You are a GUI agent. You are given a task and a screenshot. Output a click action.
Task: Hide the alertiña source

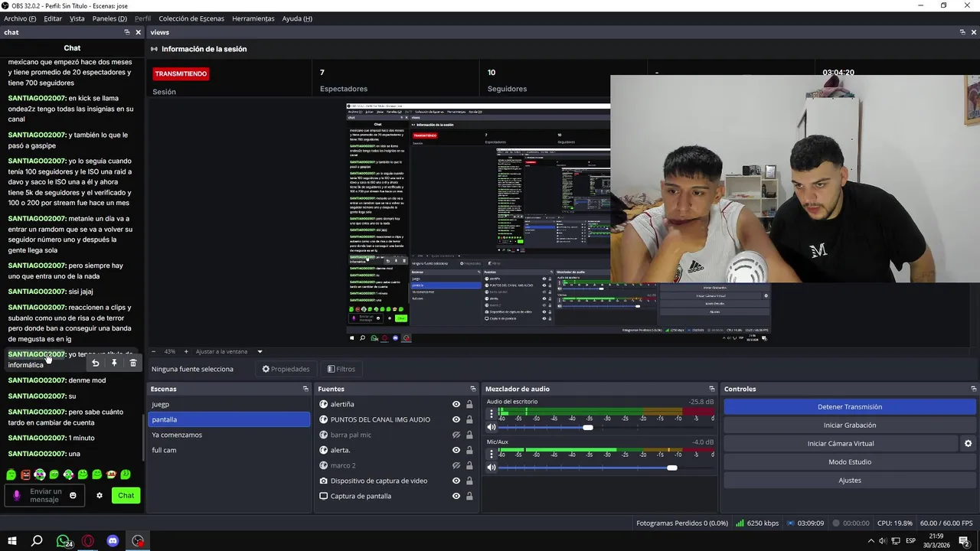(456, 404)
